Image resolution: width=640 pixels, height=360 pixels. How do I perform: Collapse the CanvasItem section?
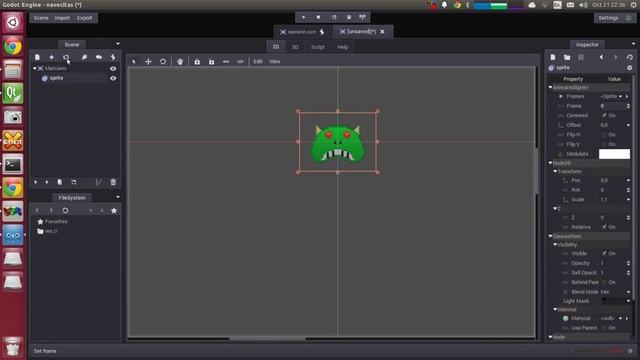pos(550,236)
